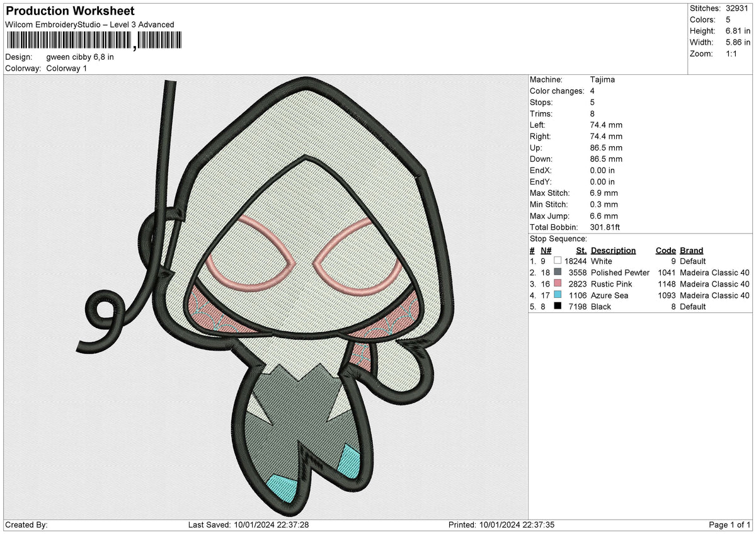Click the White thread color swatch

(557, 261)
